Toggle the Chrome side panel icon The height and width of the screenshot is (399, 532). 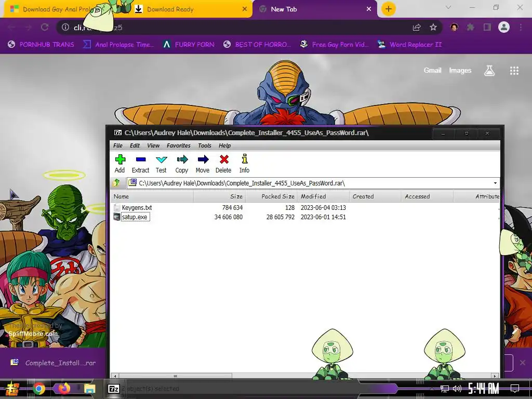487,27
